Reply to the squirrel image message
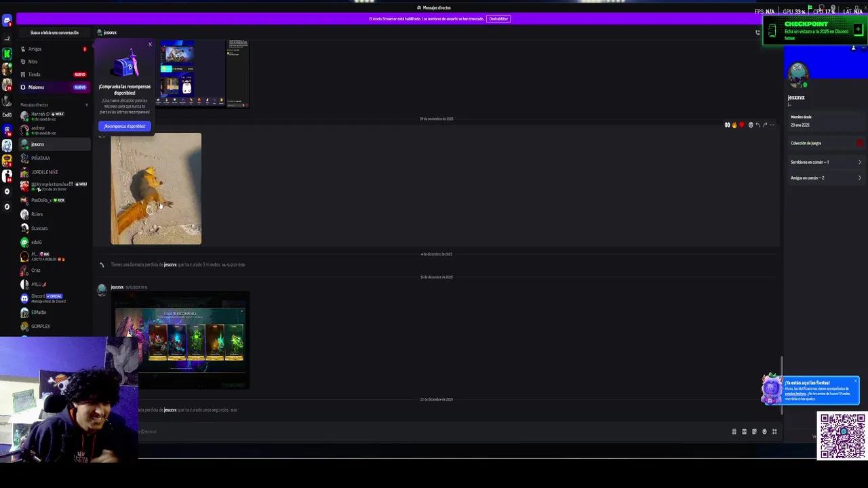Screen dimensions: 868x488 757,125
